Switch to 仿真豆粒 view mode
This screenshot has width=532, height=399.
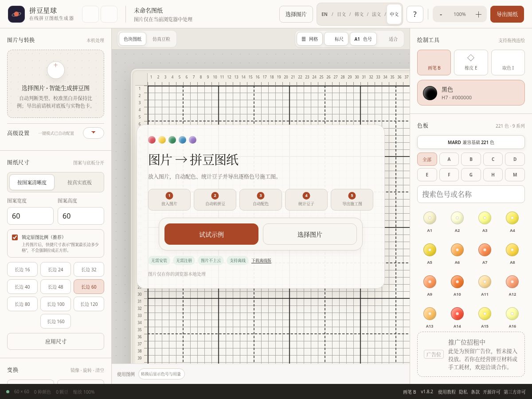pos(161,39)
